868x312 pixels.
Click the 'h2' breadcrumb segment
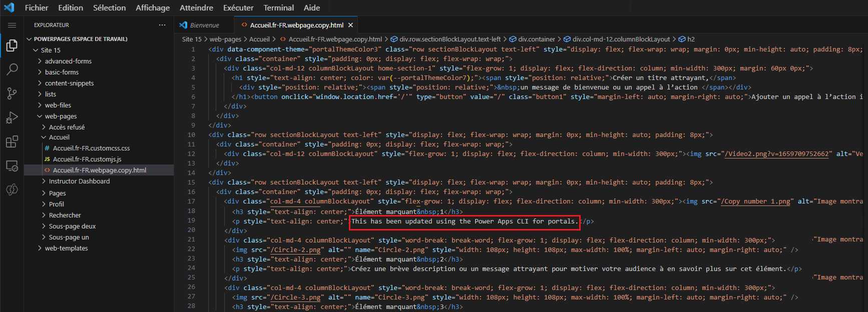pos(691,39)
